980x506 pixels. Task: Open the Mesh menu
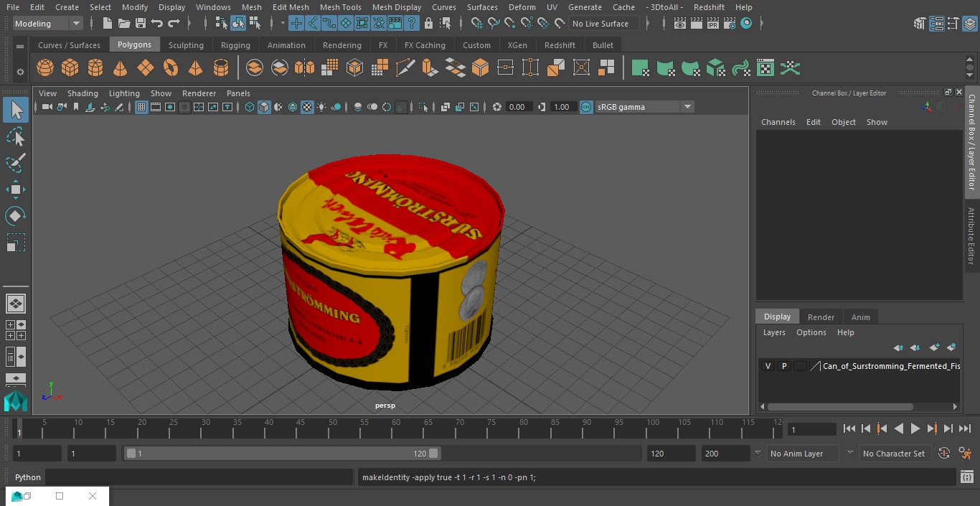pos(251,7)
